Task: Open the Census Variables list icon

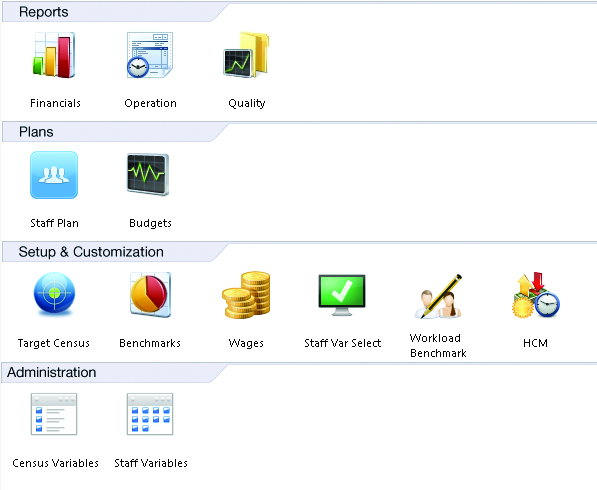Action: (x=54, y=414)
